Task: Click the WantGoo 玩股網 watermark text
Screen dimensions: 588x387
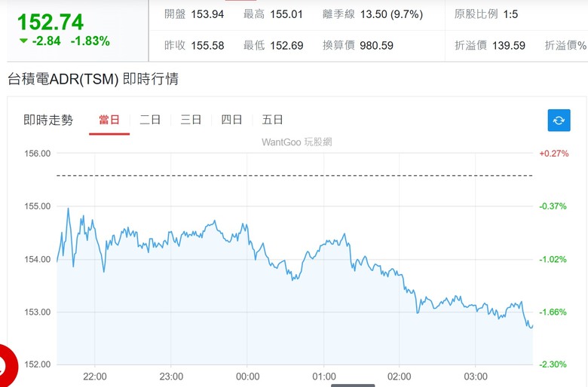Action: [x=296, y=142]
